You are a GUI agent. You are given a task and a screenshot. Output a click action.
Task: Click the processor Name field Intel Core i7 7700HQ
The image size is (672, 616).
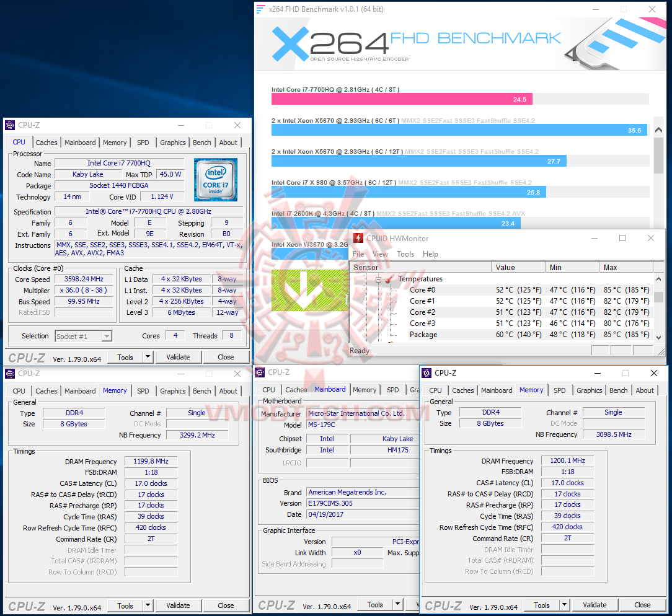tap(119, 163)
